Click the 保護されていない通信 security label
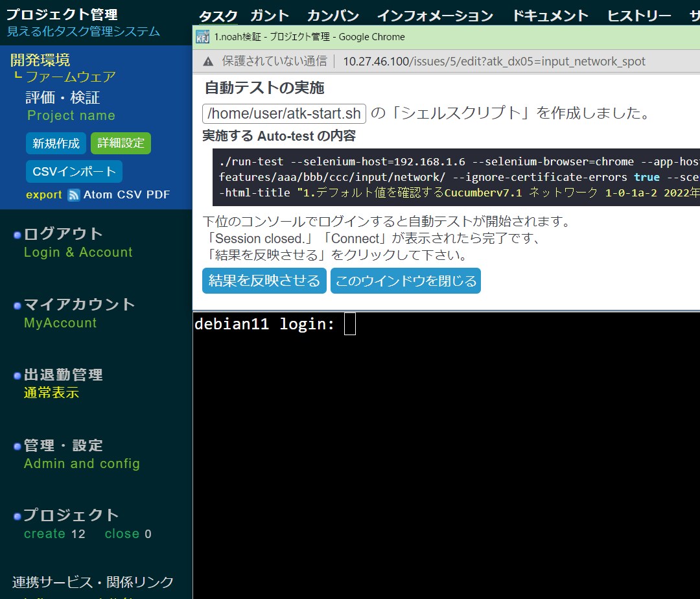This screenshot has width=700, height=599. (x=275, y=61)
